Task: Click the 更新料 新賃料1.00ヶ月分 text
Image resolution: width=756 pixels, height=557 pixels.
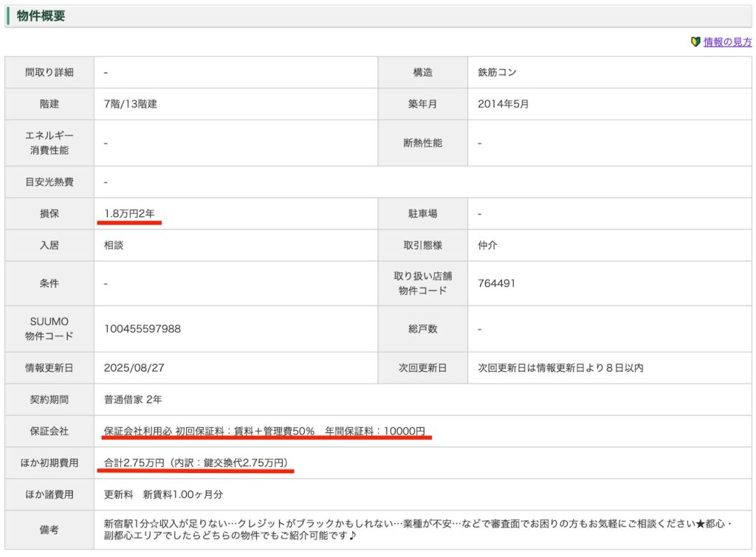Action: coord(163,494)
